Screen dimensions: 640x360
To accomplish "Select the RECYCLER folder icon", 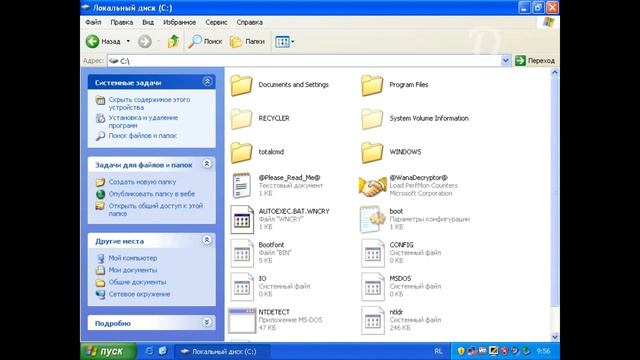I will [241, 119].
